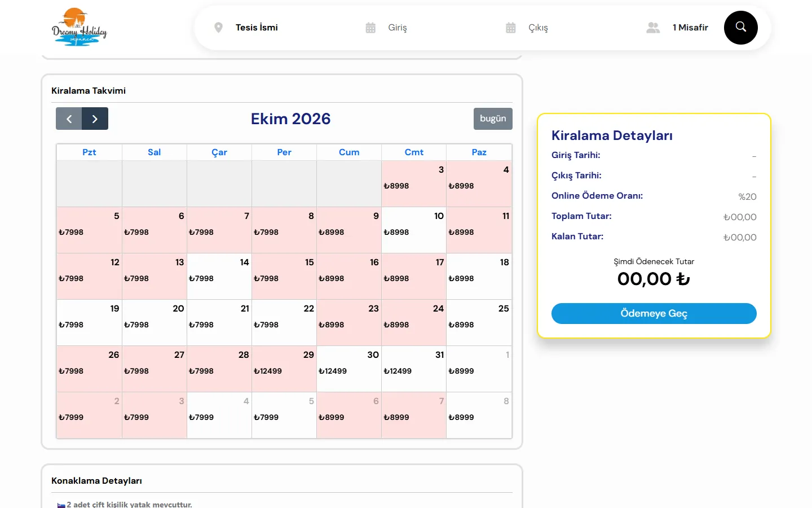Screen dimensions: 812x508
Task: Select October 18 on the calendar
Action: click(479, 277)
